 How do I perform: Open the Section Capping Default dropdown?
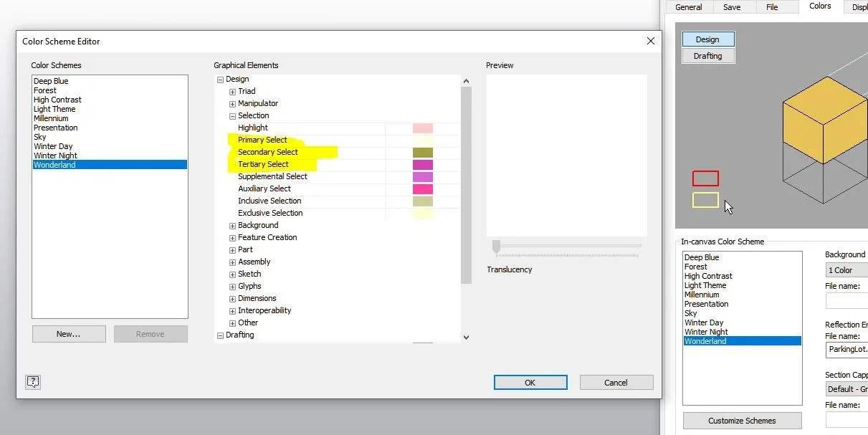coord(846,389)
